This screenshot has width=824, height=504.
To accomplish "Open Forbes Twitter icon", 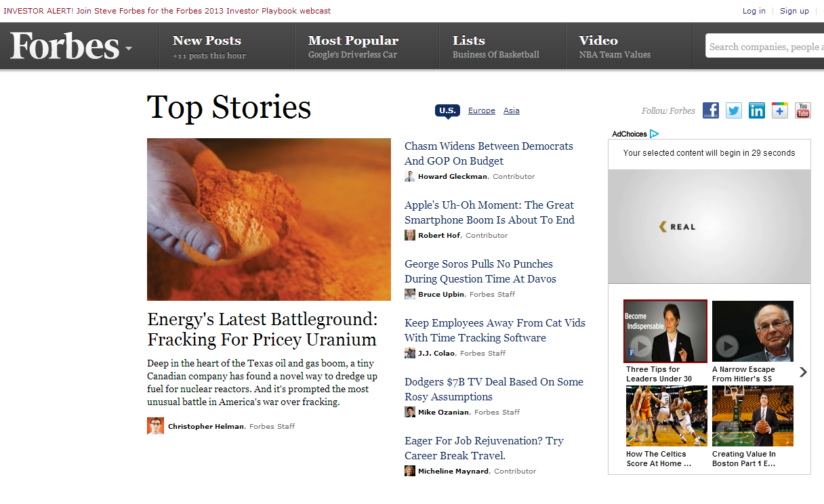I will 734,110.
